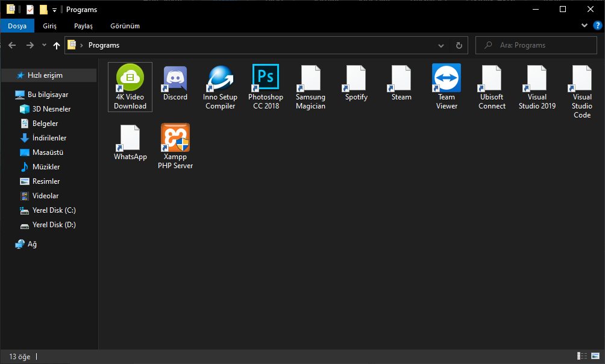Switch to details view layout

582,356
